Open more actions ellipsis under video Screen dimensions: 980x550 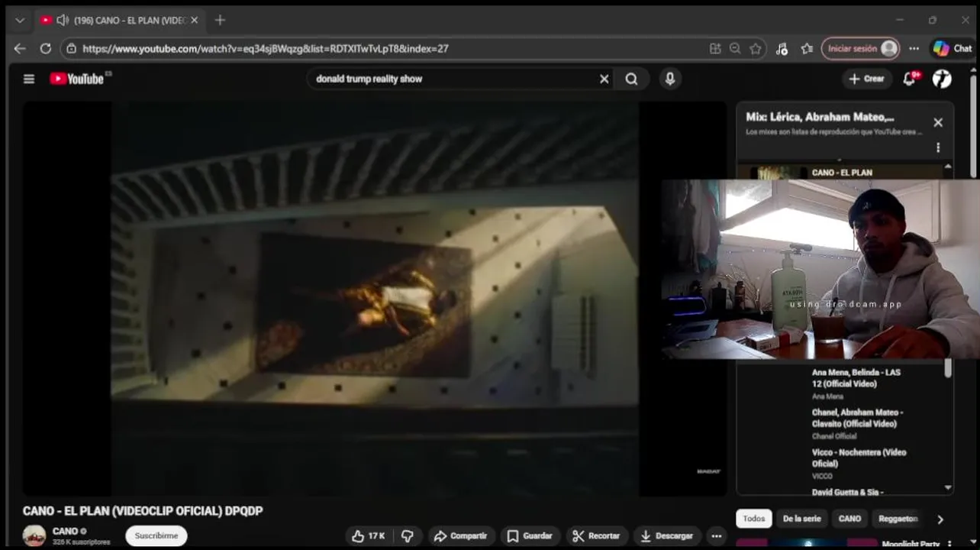click(716, 535)
